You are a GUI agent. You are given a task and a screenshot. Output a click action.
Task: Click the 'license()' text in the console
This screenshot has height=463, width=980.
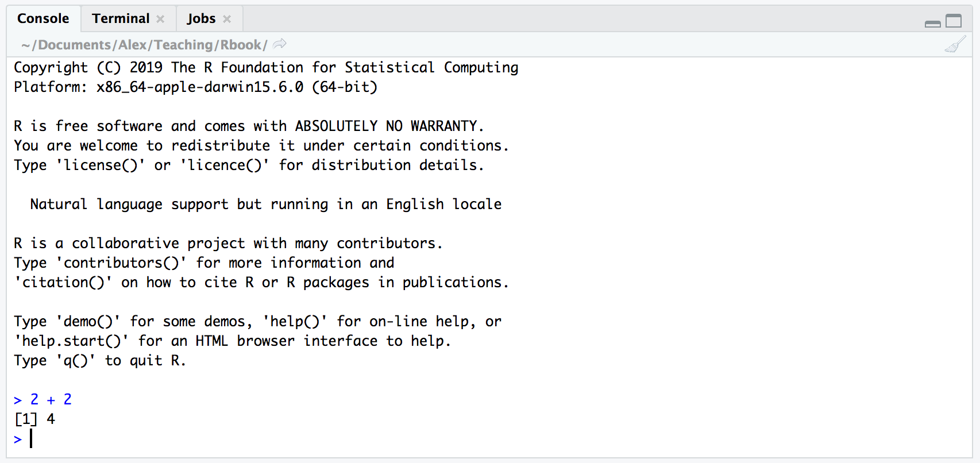point(101,165)
